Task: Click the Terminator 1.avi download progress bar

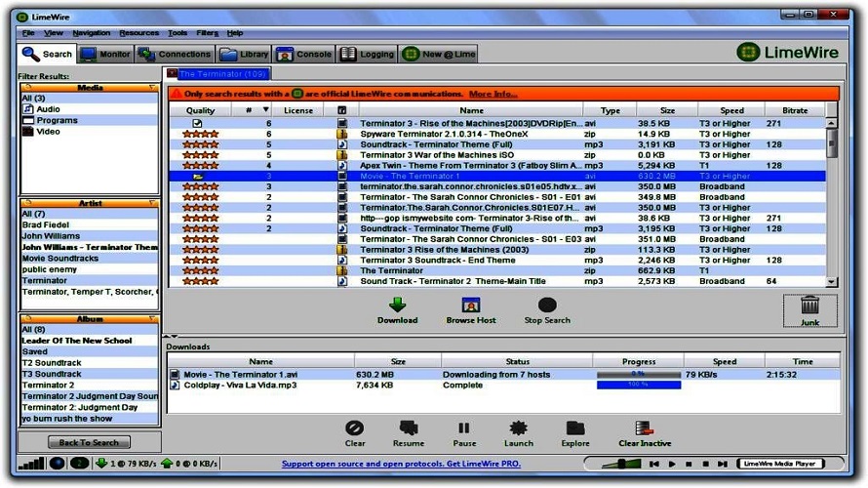Action: point(638,375)
